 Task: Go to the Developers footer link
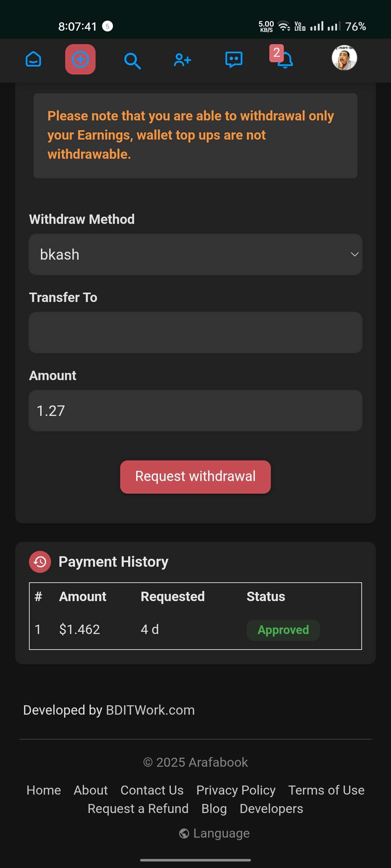(x=271, y=809)
